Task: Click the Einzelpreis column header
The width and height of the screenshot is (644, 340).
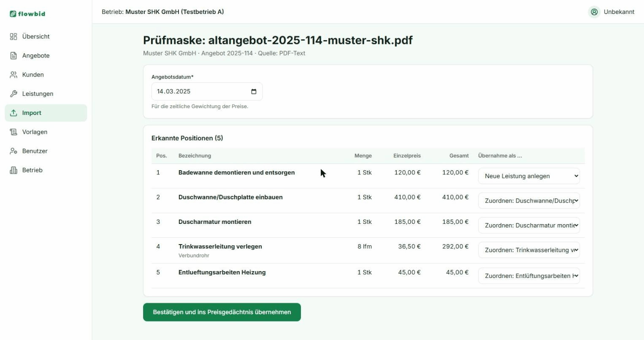Action: coord(407,156)
